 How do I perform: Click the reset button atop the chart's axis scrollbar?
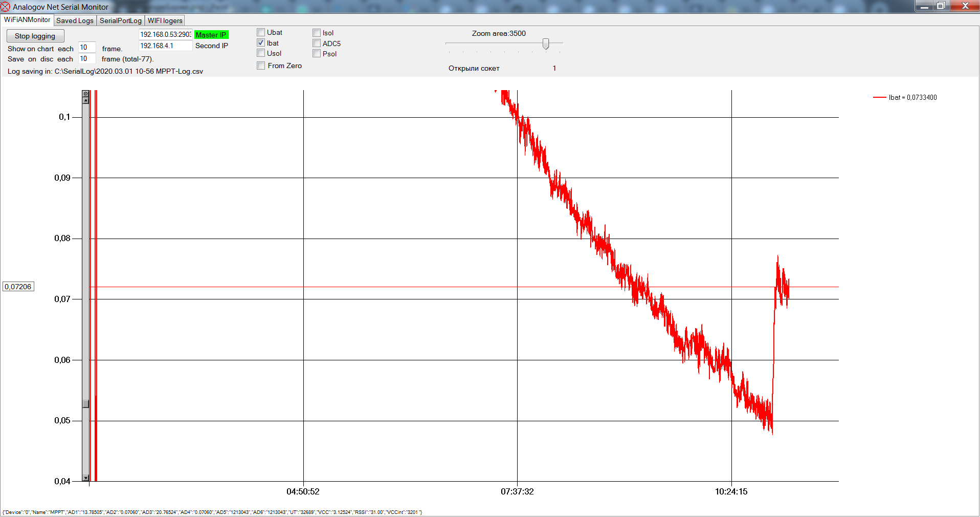click(85, 94)
